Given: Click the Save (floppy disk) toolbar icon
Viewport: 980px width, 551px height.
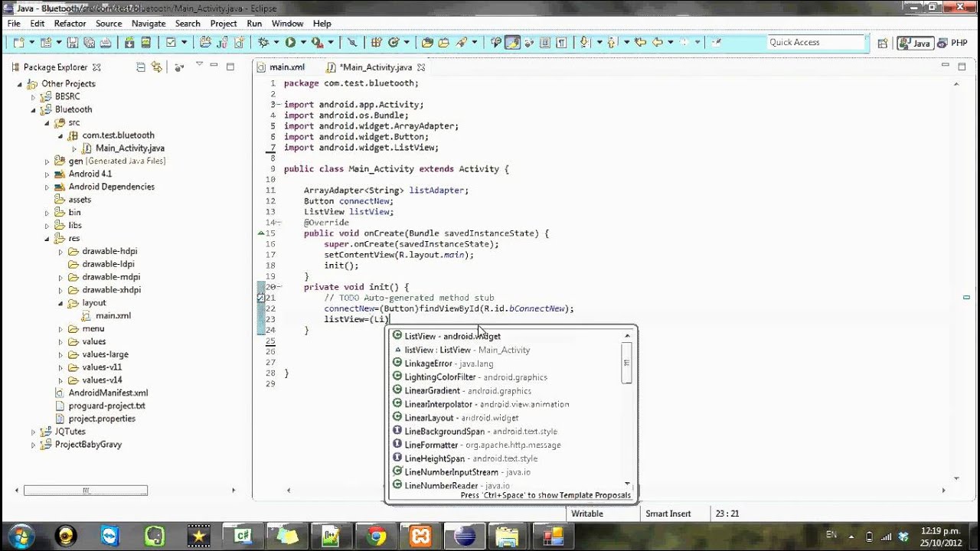Looking at the screenshot, I should tap(73, 43).
